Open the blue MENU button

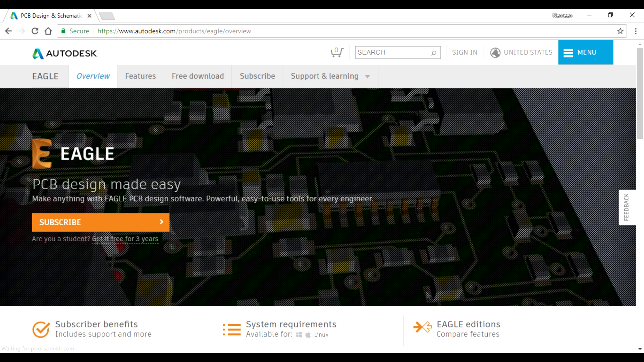click(586, 52)
